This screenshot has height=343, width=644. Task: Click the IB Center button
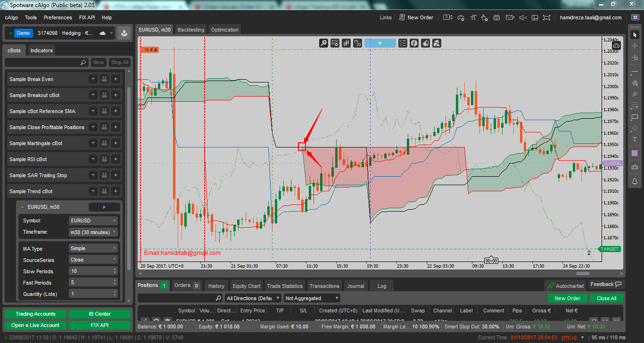(x=99, y=314)
